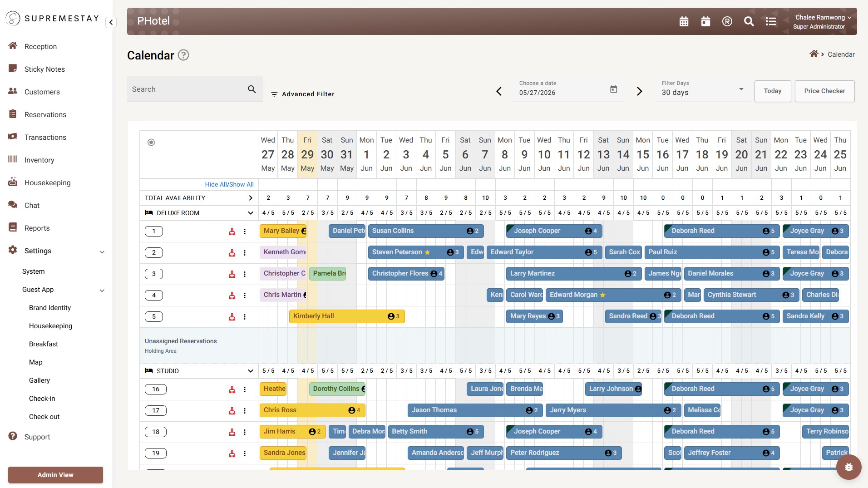
Task: Open the Filter Days 30 days dropdown
Action: pos(702,89)
